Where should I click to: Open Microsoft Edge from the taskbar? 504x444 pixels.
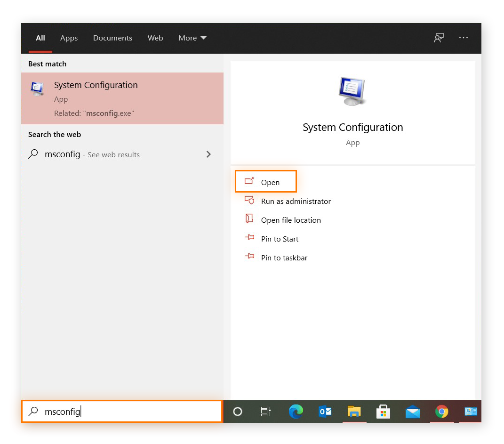click(x=296, y=411)
